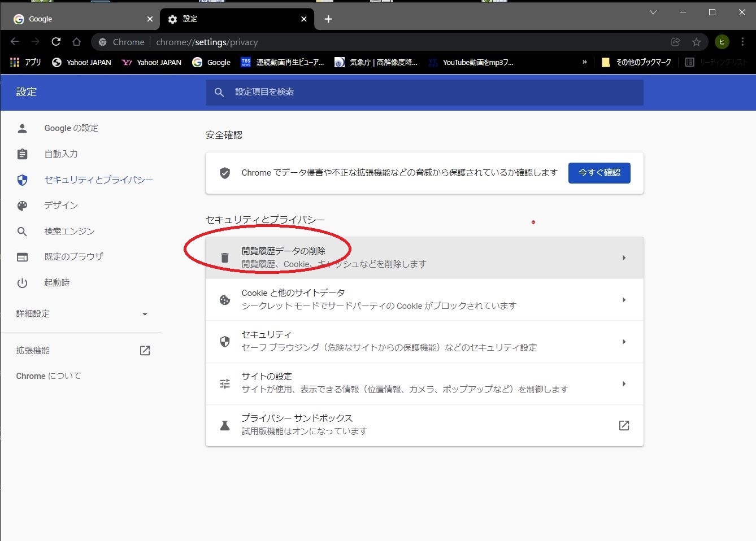
Task: Expand arrow on Cookie と他のサイトデータ row
Action: pyautogui.click(x=624, y=300)
